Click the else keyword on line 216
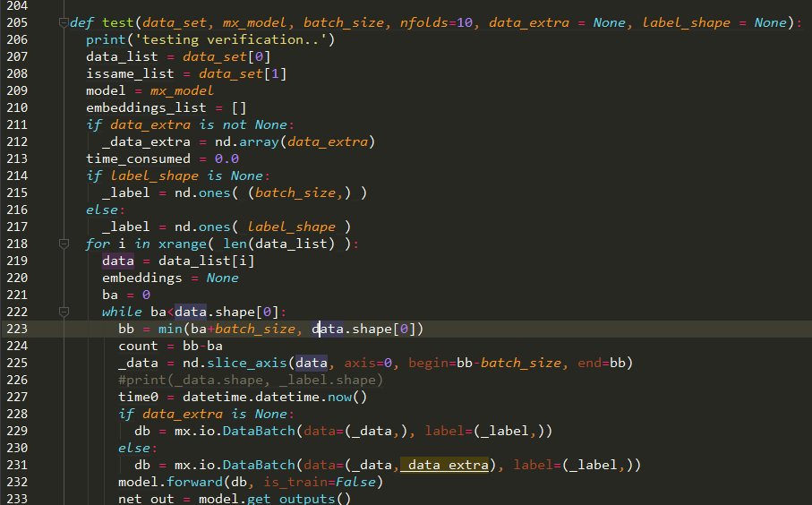The image size is (812, 505). [102, 210]
